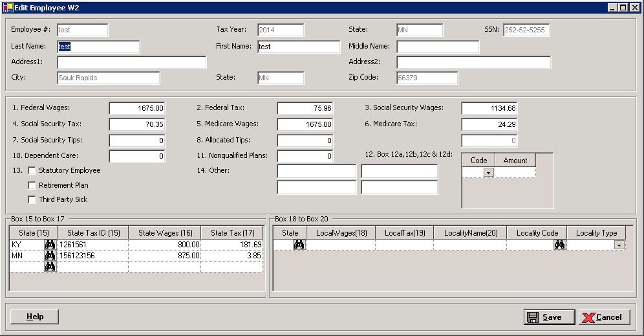
Task: Click the Edit Employee W2 window icon
Action: pyautogui.click(x=8, y=7)
